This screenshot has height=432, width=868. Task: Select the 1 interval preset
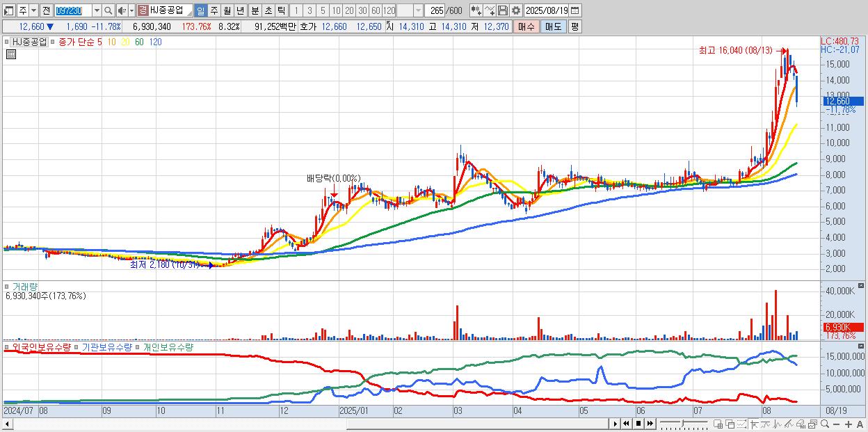[x=296, y=10]
